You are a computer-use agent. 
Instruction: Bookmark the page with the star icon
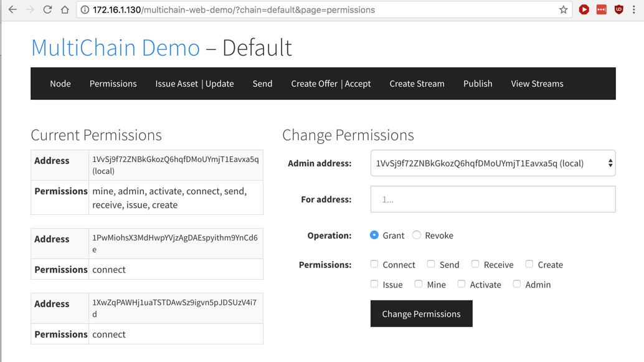coord(563,10)
